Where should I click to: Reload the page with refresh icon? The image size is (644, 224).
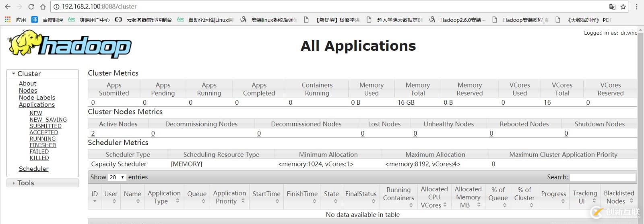(31, 6)
